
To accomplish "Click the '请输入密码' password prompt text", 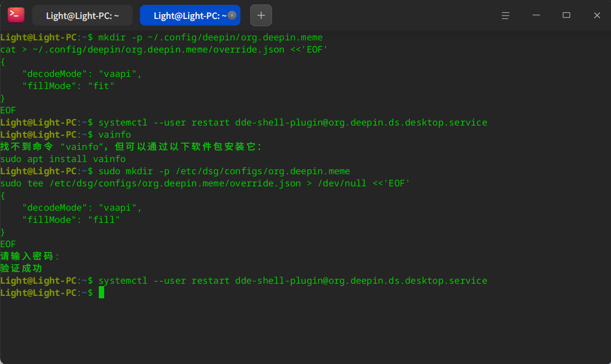I will click(30, 256).
